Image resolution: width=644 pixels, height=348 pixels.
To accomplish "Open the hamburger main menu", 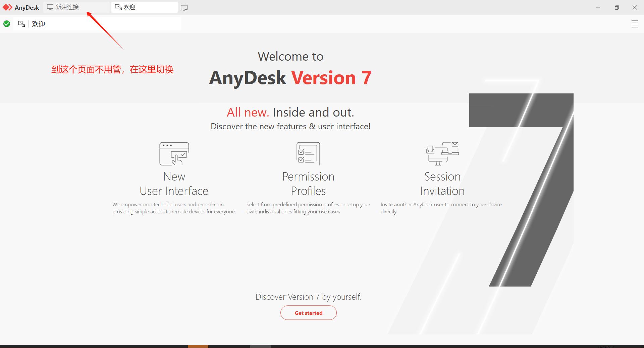I will [x=635, y=24].
